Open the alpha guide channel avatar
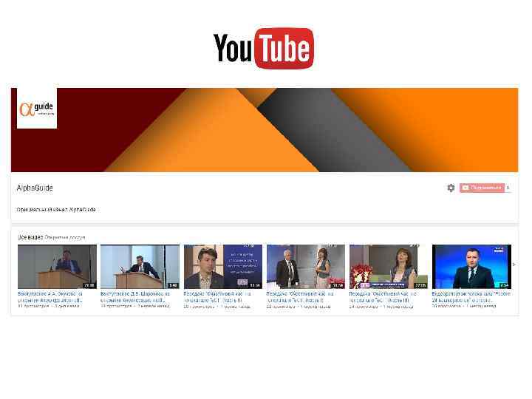Viewport: 532px width, 399px height. coord(37,108)
